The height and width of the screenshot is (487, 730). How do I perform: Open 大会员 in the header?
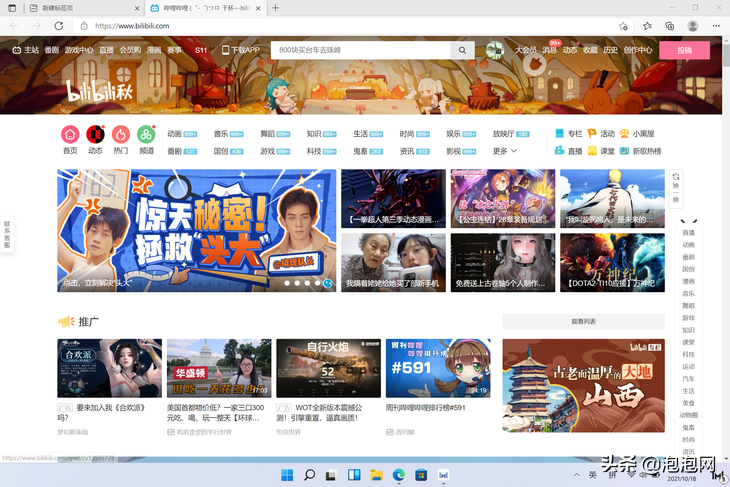(526, 50)
